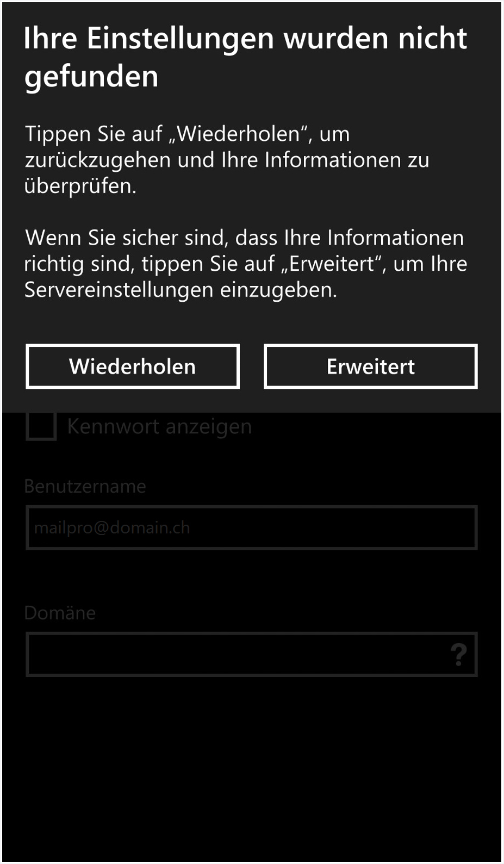The width and height of the screenshot is (504, 864).
Task: Click the word Servereinstellungen in the dialog
Action: 120,290
